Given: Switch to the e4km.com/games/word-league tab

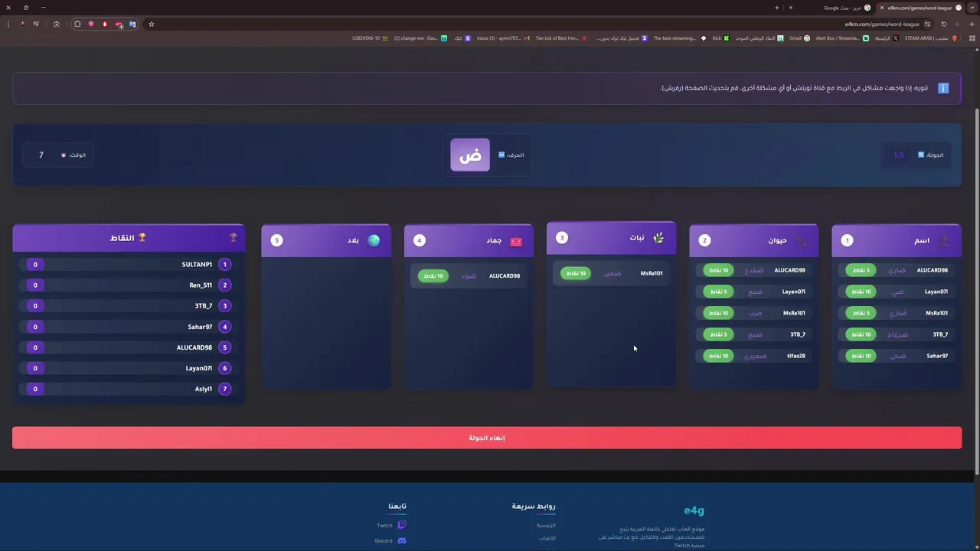Looking at the screenshot, I should point(919,8).
